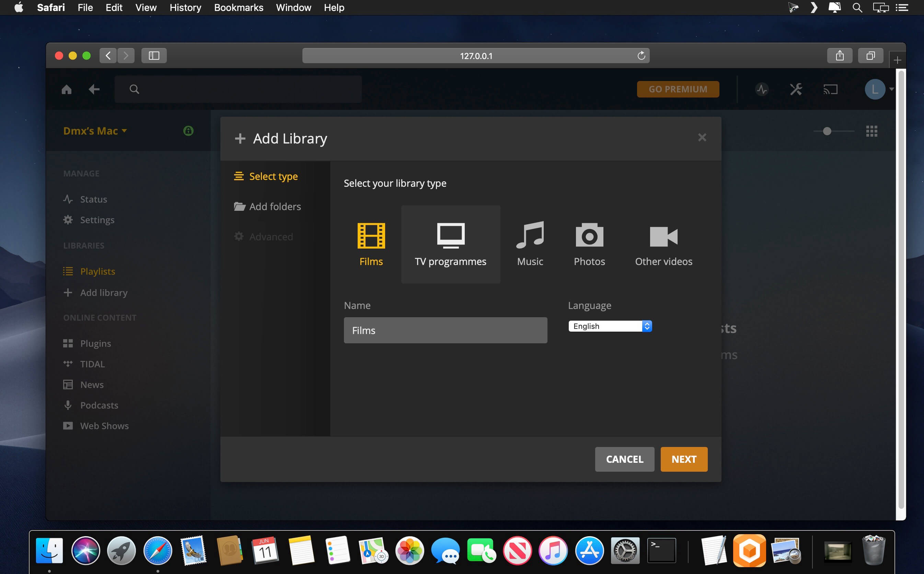Open the Help menu
This screenshot has width=924, height=574.
pyautogui.click(x=334, y=8)
